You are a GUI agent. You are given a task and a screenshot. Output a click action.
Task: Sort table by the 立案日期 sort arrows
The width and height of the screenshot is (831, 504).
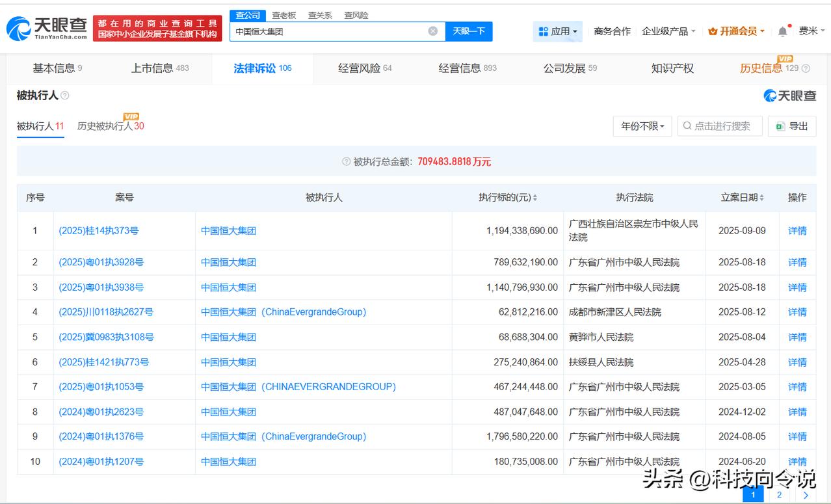pos(761,198)
